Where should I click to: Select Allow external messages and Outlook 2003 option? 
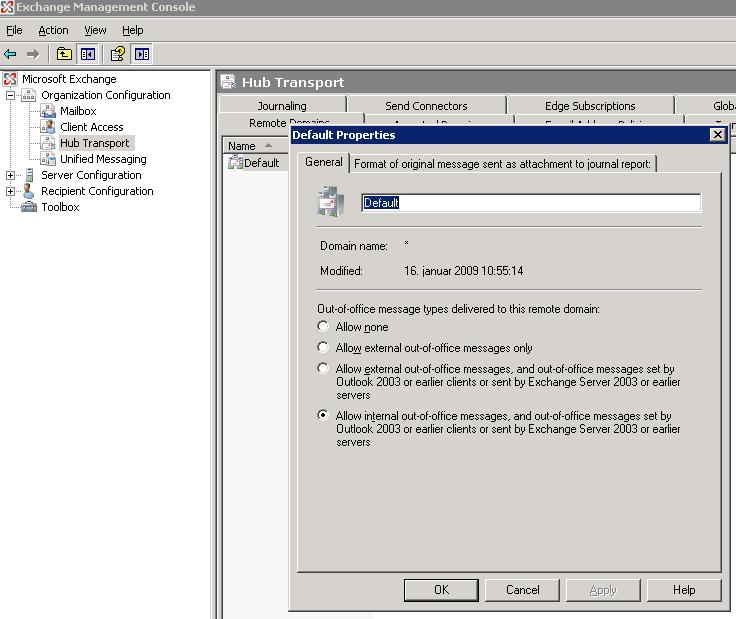[x=323, y=368]
